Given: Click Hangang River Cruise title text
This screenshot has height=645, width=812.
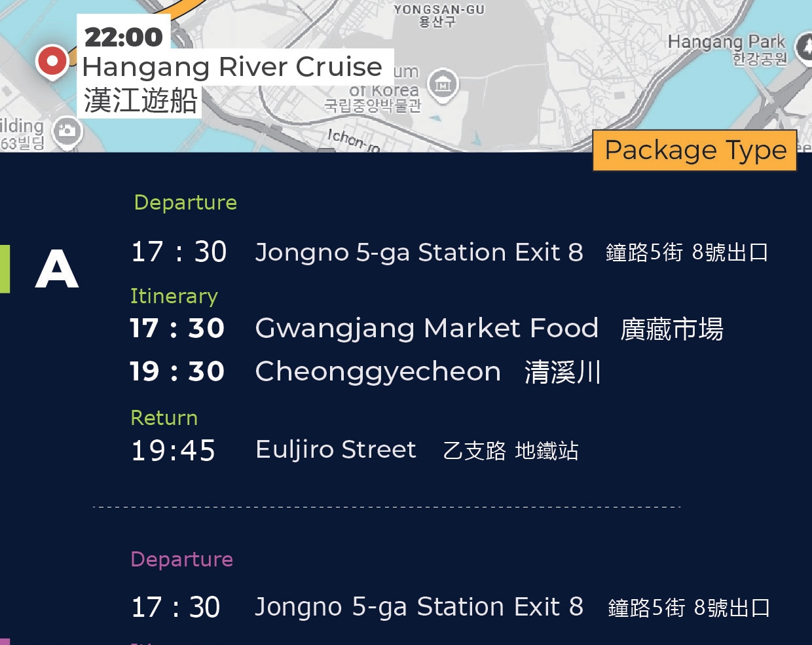Looking at the screenshot, I should click(x=232, y=66).
